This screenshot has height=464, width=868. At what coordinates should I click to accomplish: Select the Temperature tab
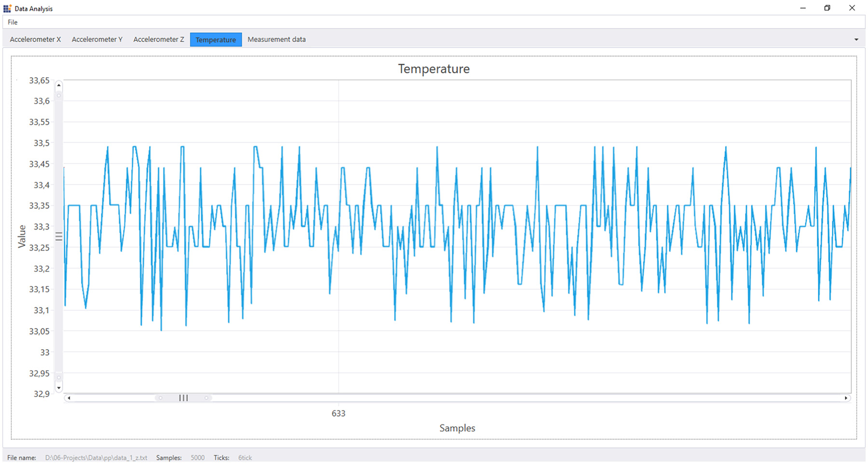click(216, 40)
